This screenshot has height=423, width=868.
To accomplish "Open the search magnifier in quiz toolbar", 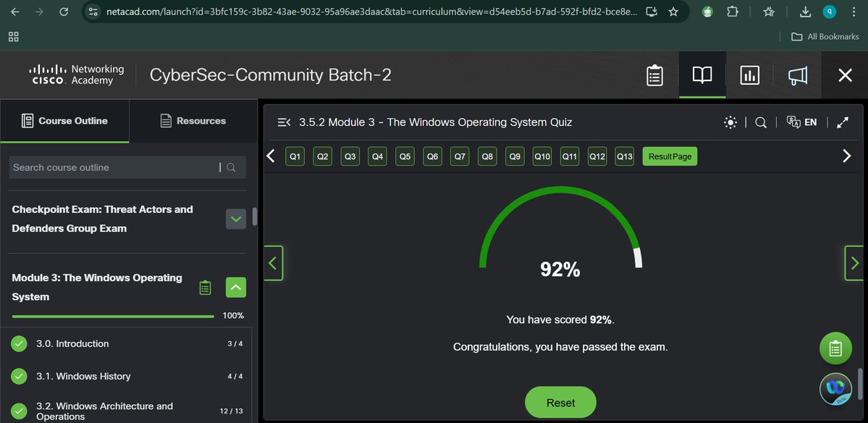I will [x=760, y=122].
